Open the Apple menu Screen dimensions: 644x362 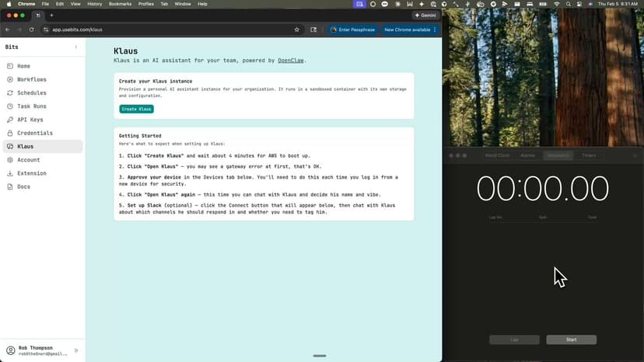9,4
